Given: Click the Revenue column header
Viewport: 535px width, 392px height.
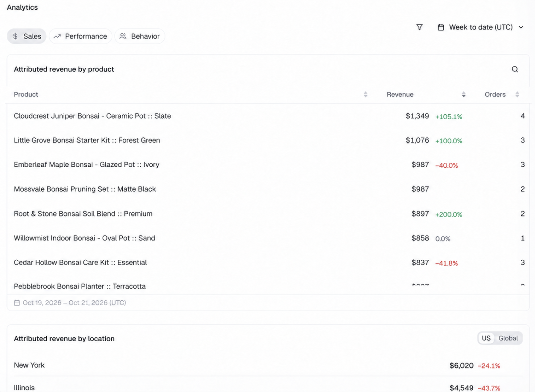Looking at the screenshot, I should point(400,94).
